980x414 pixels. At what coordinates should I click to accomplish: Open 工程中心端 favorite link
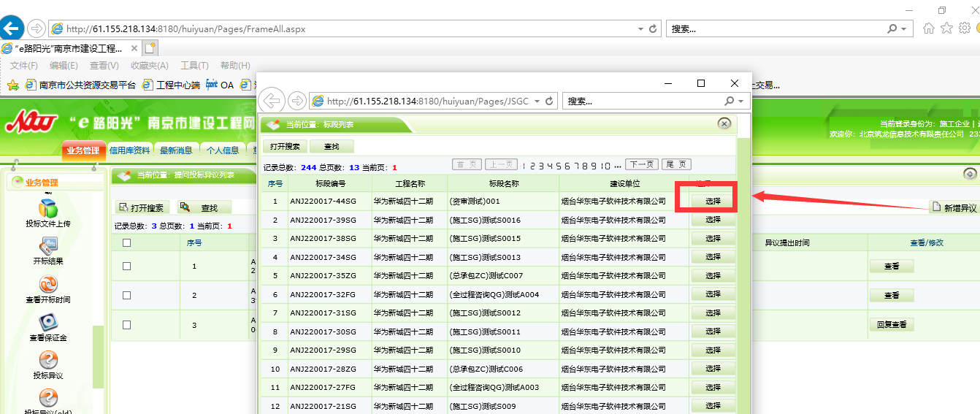(171, 85)
